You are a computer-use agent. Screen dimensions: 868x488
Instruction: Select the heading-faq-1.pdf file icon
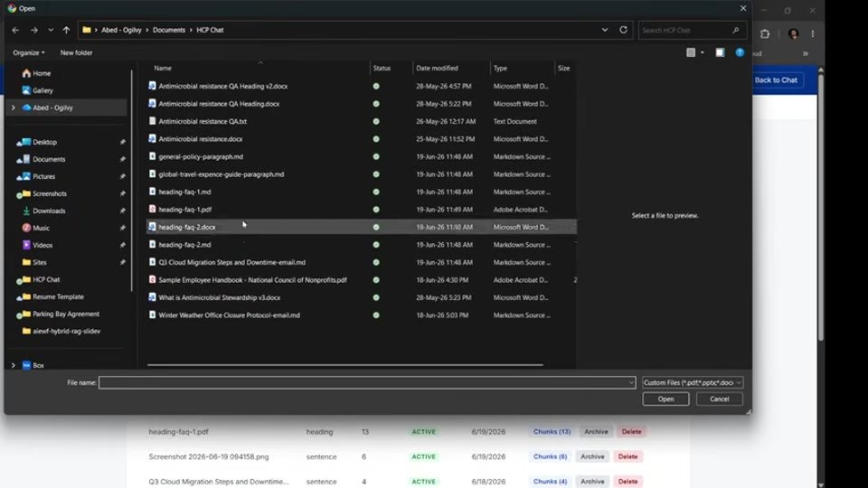coord(152,209)
